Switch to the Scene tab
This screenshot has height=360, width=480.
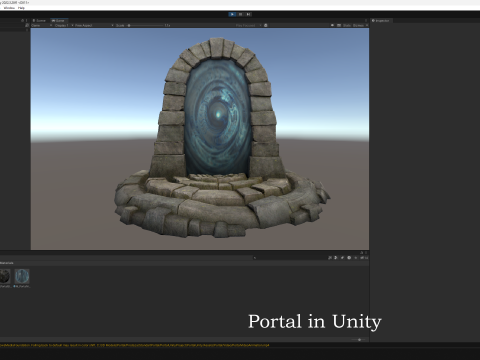39,21
